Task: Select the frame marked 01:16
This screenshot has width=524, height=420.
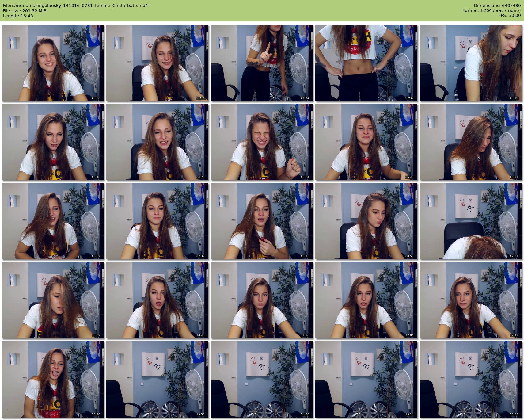Action: [x=157, y=63]
